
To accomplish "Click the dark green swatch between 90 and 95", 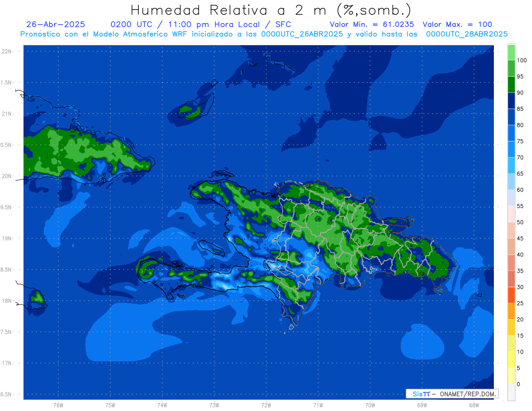I will pos(511,85).
